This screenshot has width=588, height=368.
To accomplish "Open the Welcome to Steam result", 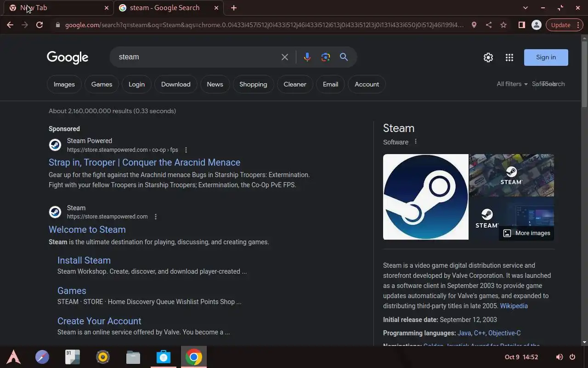I will pyautogui.click(x=87, y=230).
